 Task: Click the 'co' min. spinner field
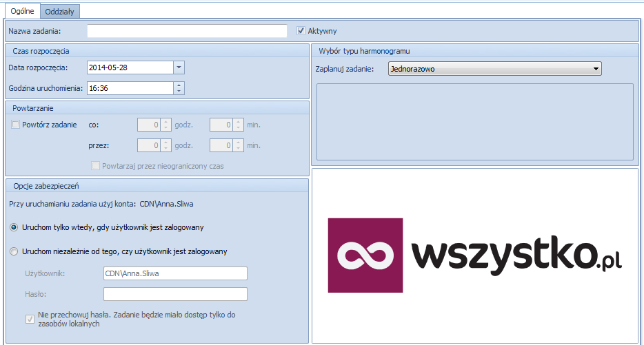click(221, 125)
